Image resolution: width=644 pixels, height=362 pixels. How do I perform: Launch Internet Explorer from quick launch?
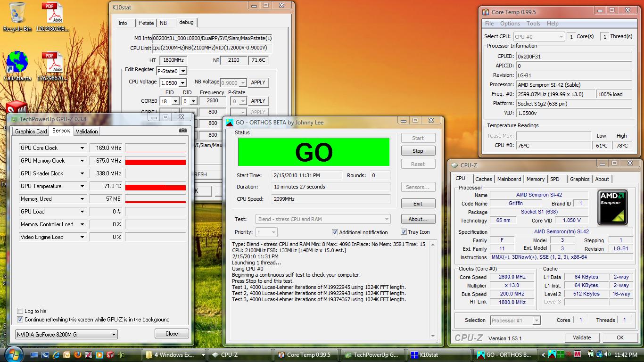56,354
